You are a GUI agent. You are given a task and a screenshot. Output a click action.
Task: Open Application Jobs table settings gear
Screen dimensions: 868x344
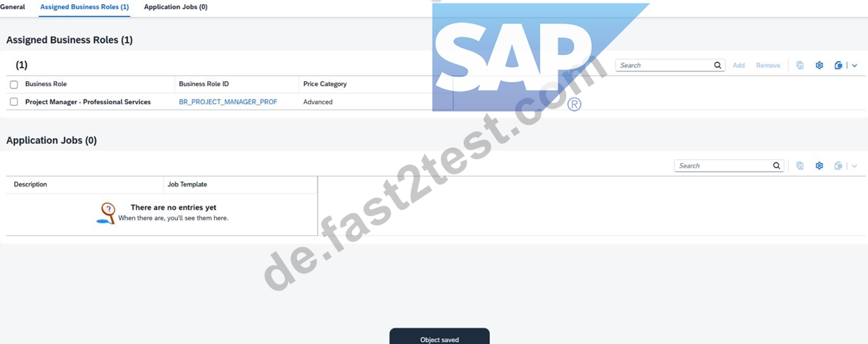click(x=819, y=165)
